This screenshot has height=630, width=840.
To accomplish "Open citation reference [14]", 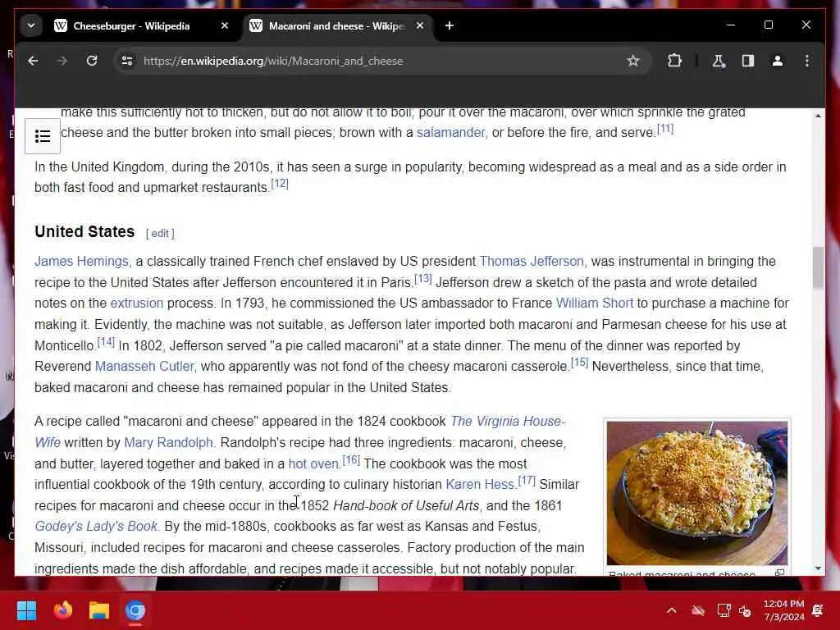I will coord(106,342).
